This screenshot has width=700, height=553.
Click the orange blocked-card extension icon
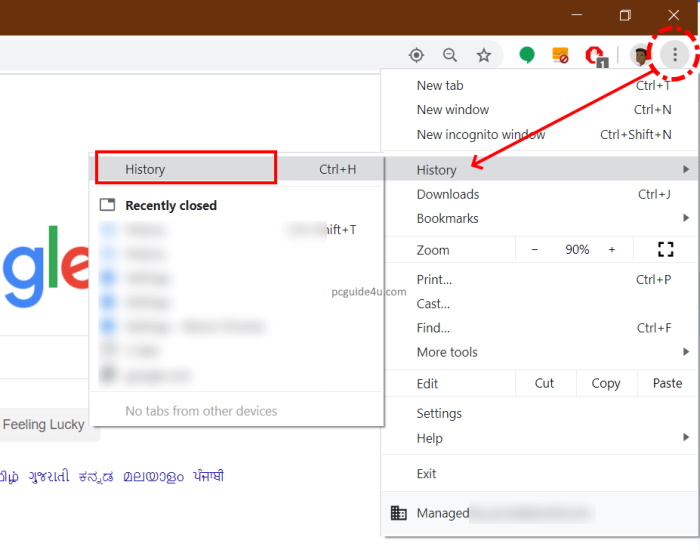tap(560, 55)
